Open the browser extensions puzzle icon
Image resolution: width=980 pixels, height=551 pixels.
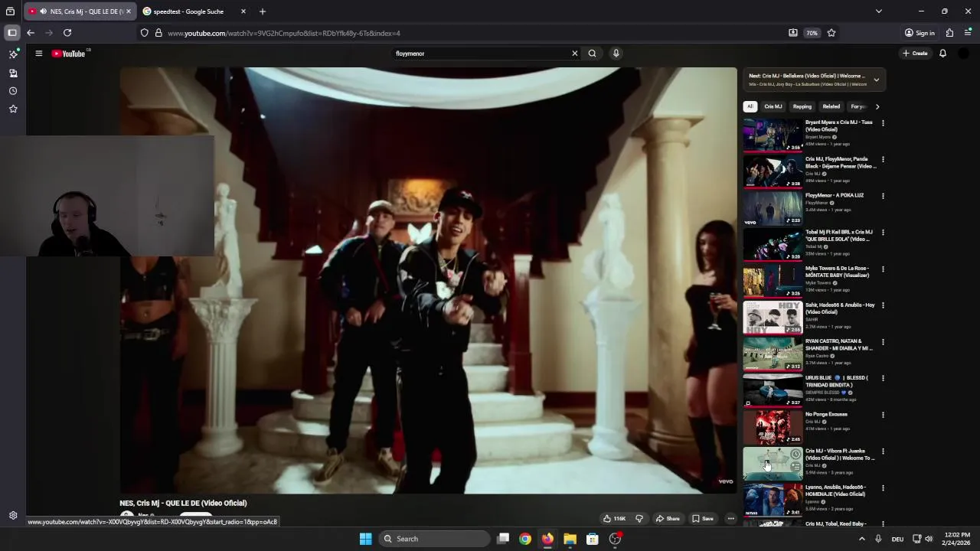coord(949,33)
